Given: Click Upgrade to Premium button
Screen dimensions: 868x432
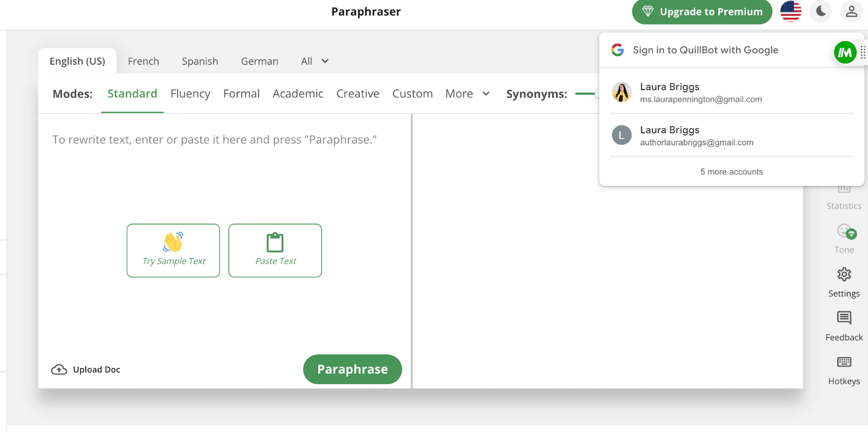Looking at the screenshot, I should [702, 11].
